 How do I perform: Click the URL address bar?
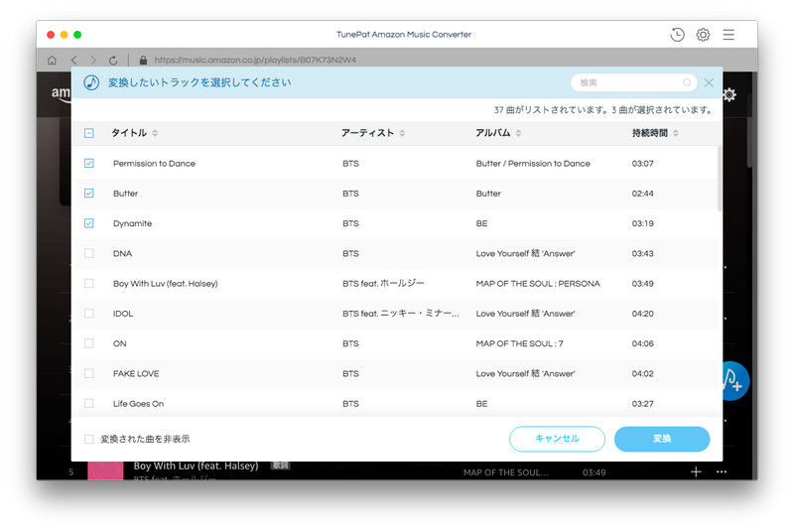pos(255,61)
